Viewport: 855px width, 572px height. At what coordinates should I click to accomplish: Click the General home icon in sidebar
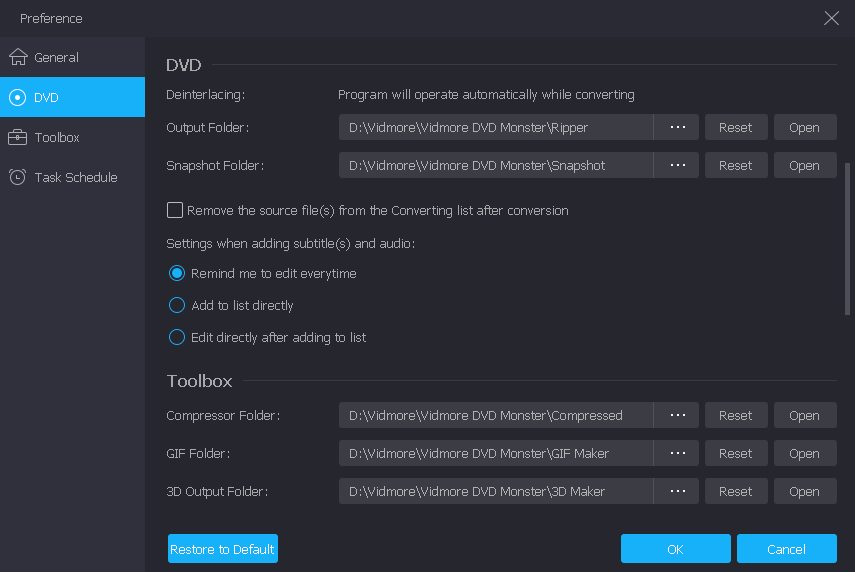(x=17, y=57)
